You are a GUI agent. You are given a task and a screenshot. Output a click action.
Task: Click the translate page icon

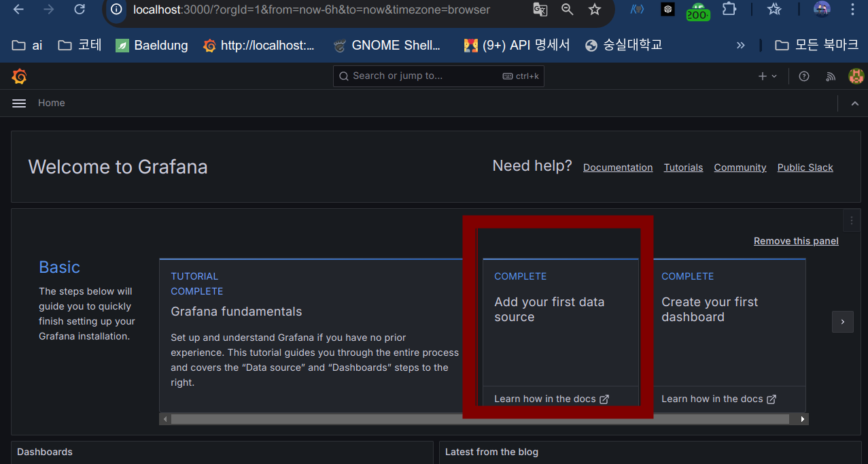(x=540, y=10)
